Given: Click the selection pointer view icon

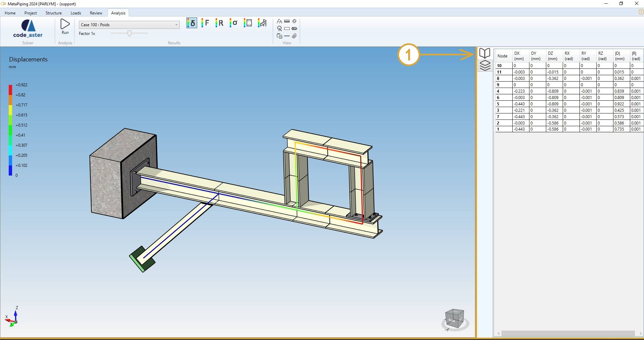Looking at the screenshot, I should pos(280,29).
